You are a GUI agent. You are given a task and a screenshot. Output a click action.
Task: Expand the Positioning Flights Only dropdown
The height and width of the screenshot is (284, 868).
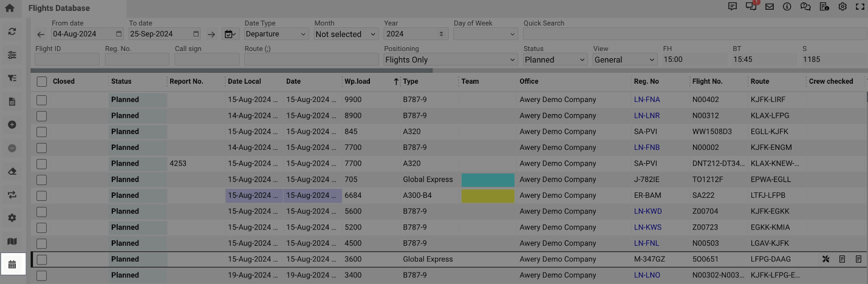(450, 60)
